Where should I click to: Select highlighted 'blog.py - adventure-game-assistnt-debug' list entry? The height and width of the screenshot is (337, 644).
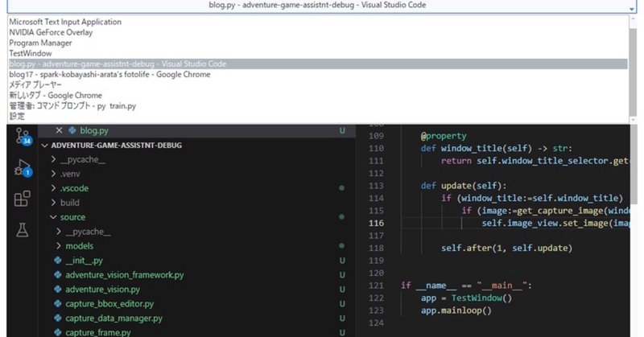318,64
